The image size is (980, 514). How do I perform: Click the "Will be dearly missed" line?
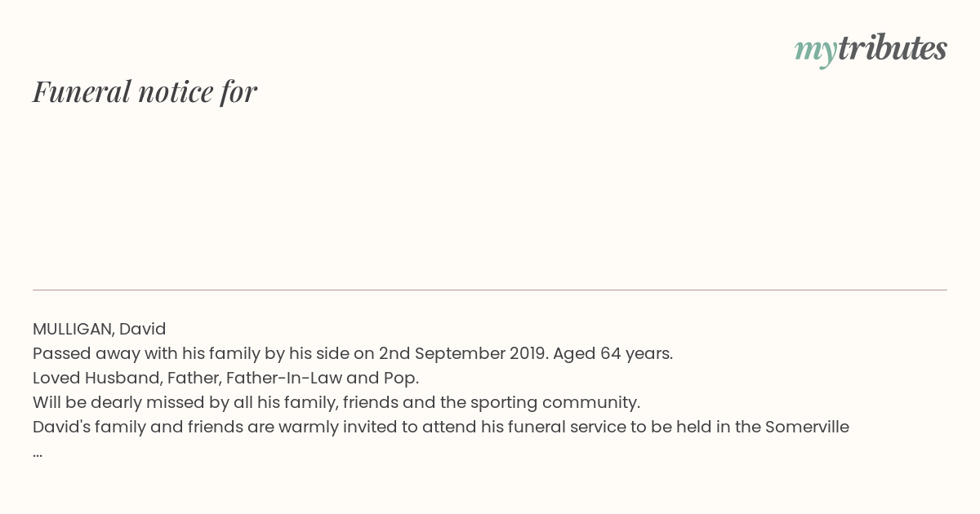coord(336,402)
